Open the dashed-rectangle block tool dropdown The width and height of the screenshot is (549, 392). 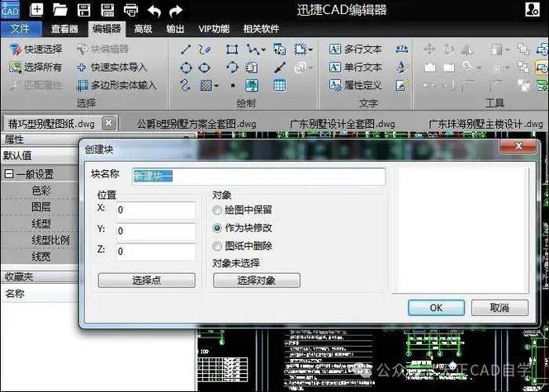point(310,50)
